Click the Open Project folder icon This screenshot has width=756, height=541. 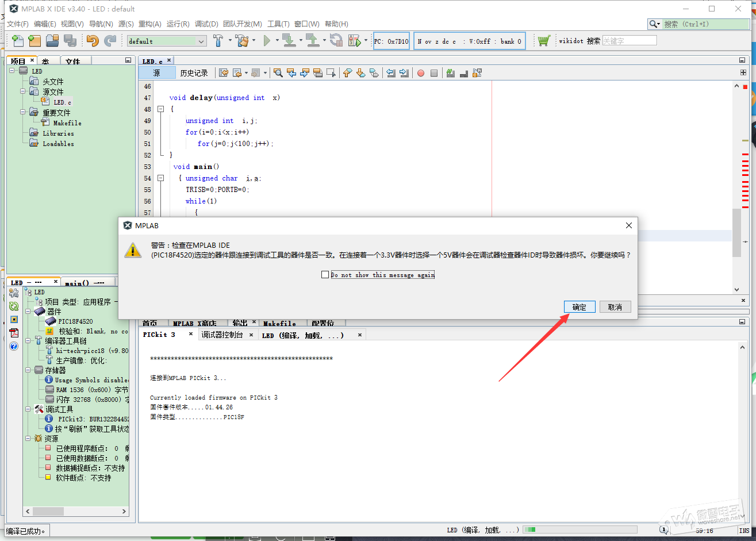(x=52, y=41)
